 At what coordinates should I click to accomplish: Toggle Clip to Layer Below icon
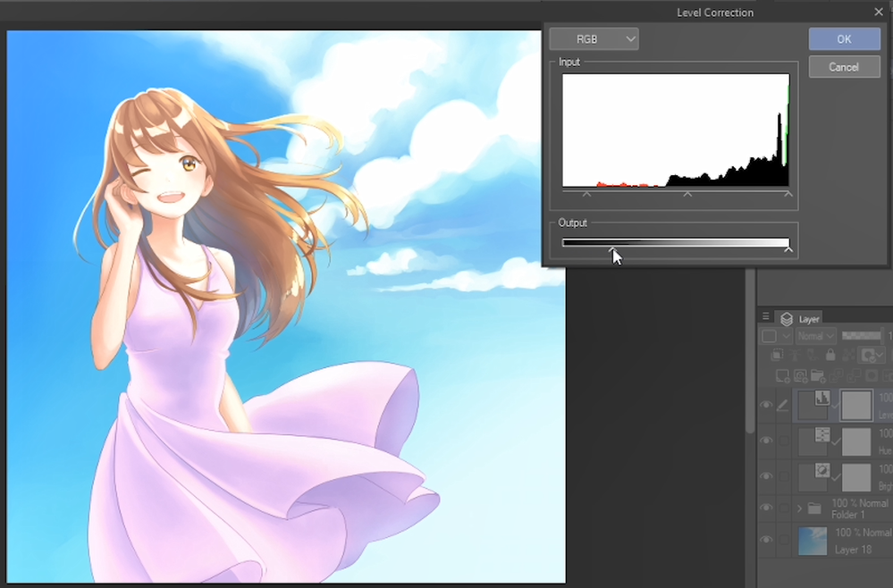[777, 355]
